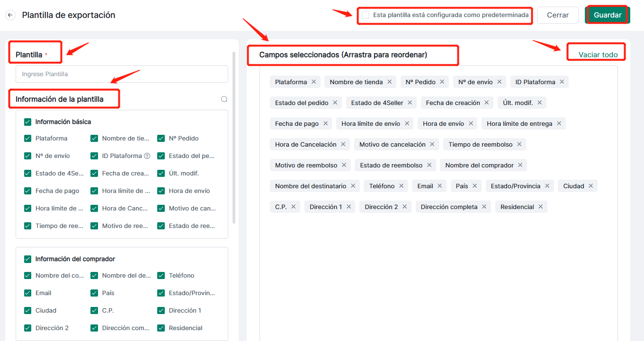Image resolution: width=644 pixels, height=341 pixels.
Task: Remove the País tag
Action: (x=474, y=186)
